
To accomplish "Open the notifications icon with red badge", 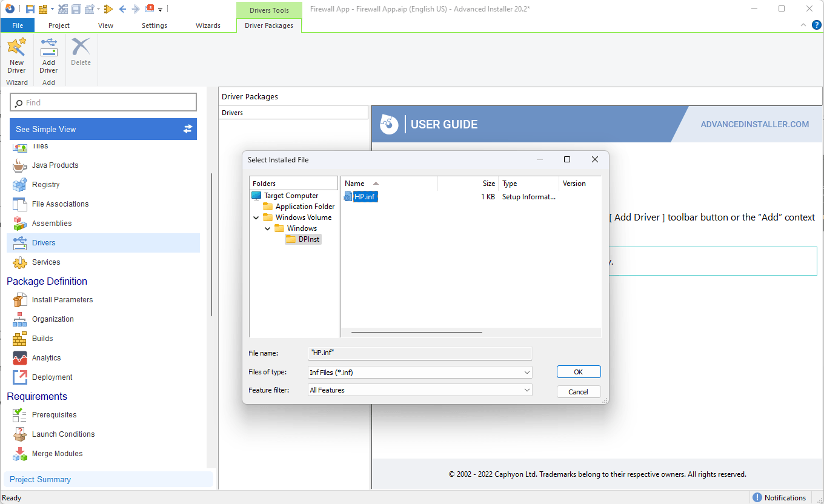I will pos(149,8).
